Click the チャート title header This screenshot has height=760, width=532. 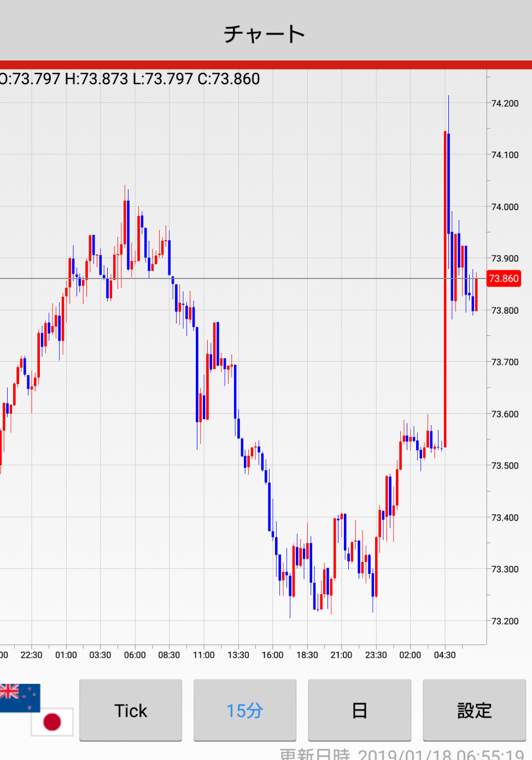tap(265, 34)
